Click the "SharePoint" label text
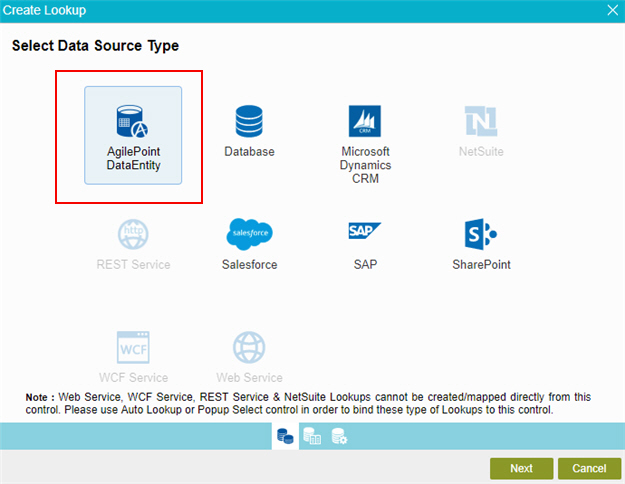The image size is (625, 484). (481, 264)
